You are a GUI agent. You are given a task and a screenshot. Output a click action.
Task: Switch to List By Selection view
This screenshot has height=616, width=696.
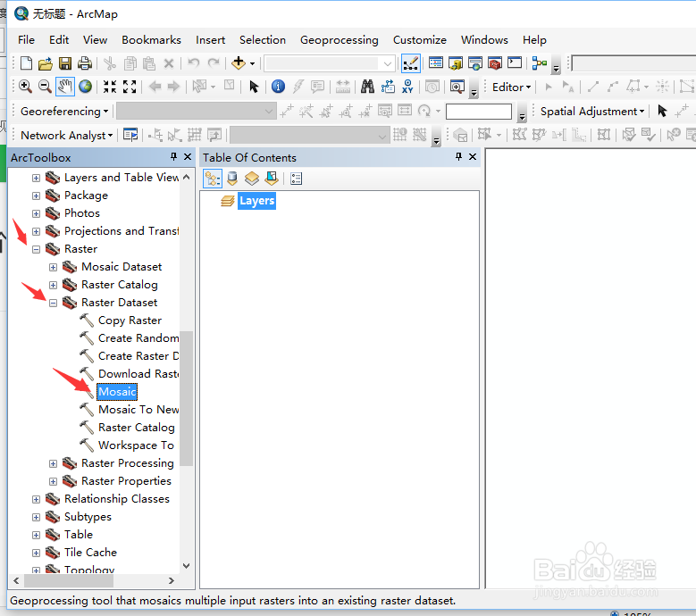coord(272,179)
